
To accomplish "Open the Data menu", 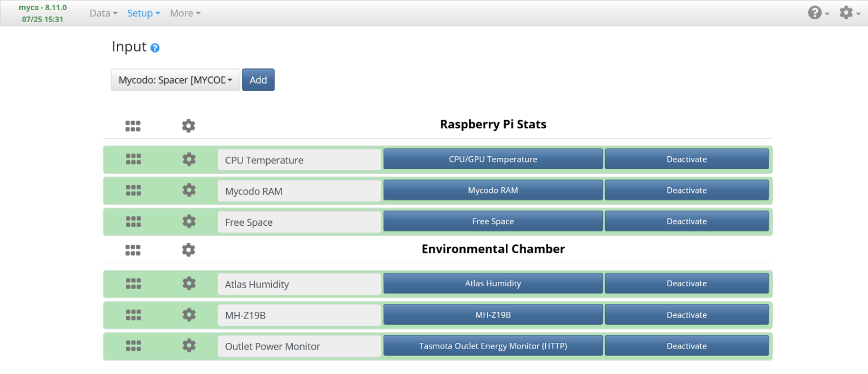I will pyautogui.click(x=103, y=13).
